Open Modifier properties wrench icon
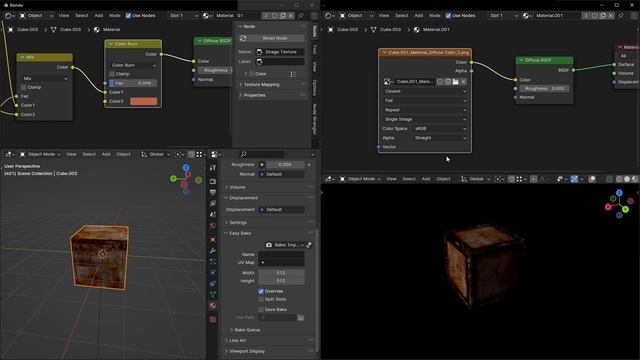 click(x=213, y=250)
